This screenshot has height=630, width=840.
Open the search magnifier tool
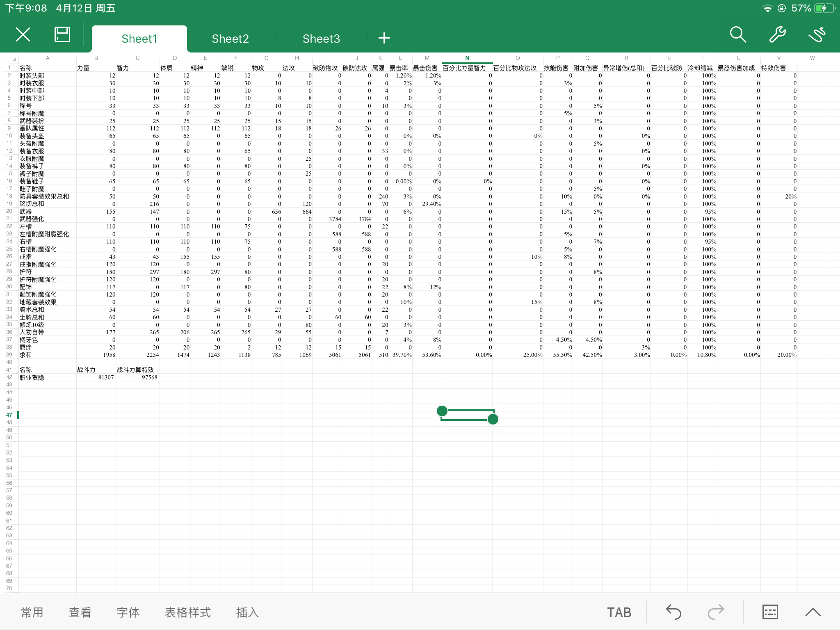point(738,35)
